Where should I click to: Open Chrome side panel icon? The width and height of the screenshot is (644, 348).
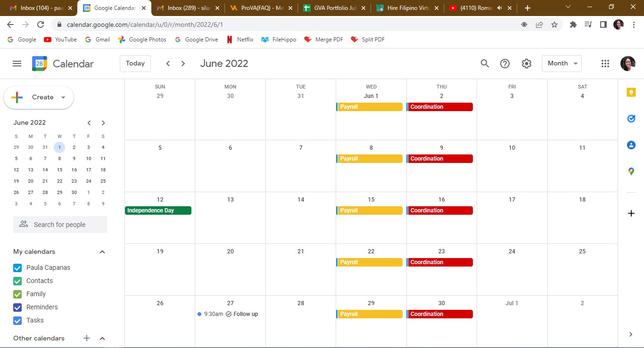coord(603,24)
